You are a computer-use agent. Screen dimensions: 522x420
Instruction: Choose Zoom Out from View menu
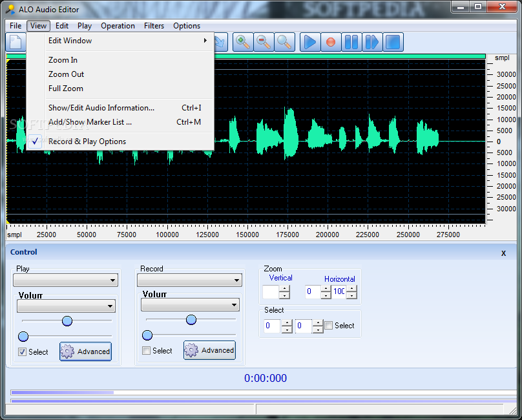pos(120,74)
